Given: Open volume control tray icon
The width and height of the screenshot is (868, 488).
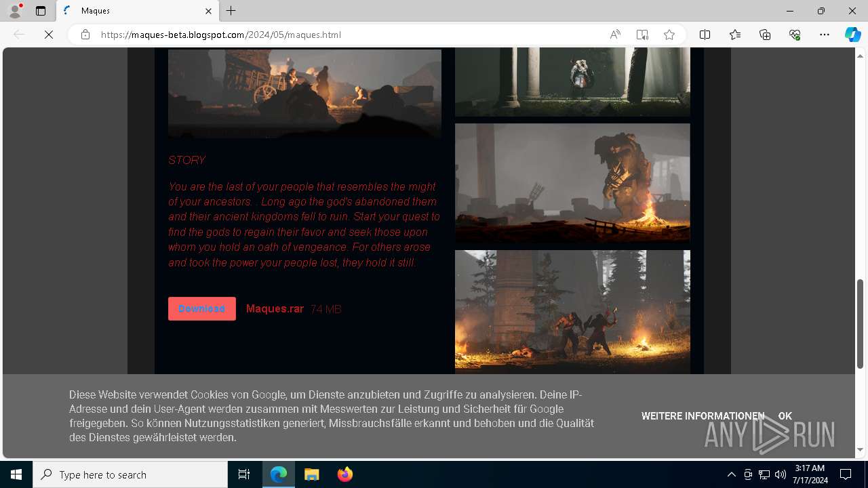Looking at the screenshot, I should coord(780,474).
